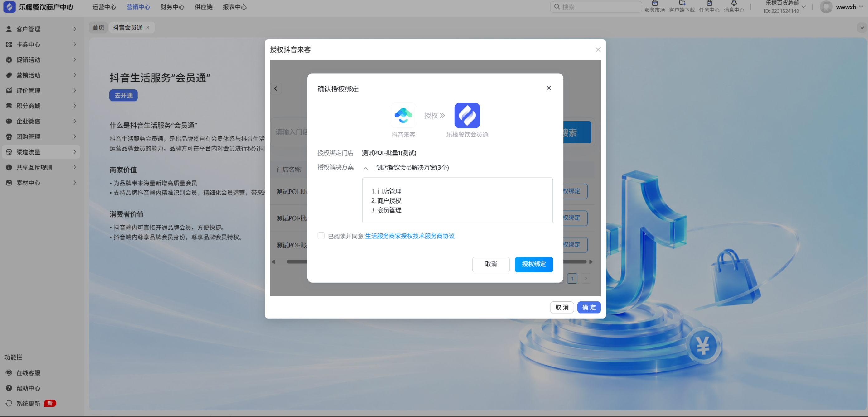Click the 乐檬餐饮商户中心 logo icon

pyautogui.click(x=9, y=7)
